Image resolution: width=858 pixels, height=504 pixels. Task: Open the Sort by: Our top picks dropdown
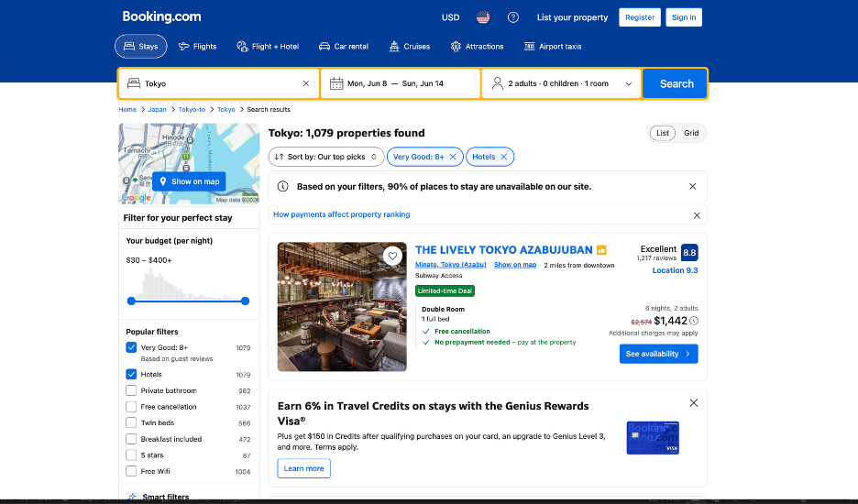326,157
